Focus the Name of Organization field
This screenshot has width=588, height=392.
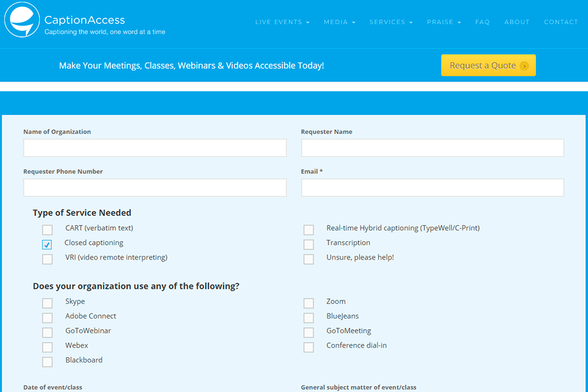click(155, 148)
